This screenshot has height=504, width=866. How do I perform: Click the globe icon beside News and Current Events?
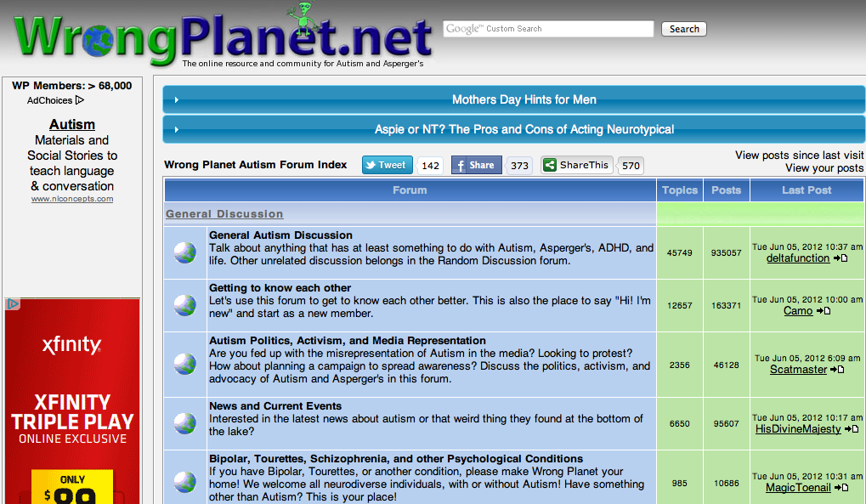click(184, 422)
